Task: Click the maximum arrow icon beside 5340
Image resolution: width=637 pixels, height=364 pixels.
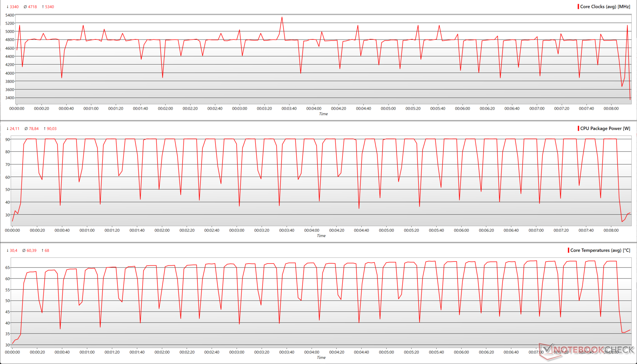Action: point(43,7)
